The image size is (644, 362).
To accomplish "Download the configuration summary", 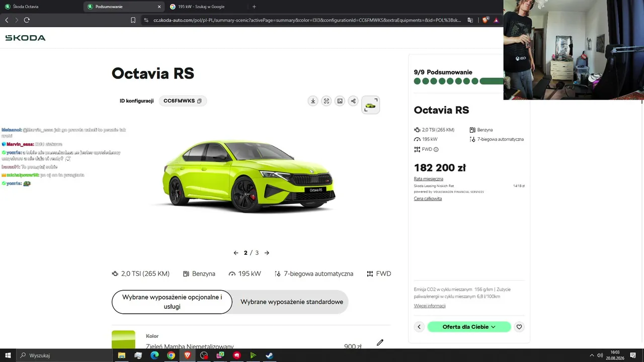I will (x=313, y=101).
